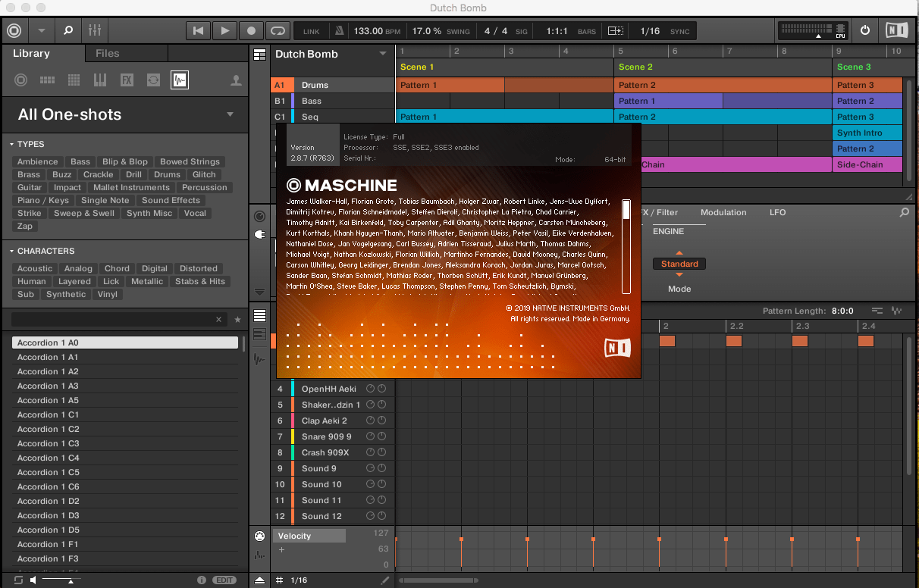This screenshot has height=588, width=919.
Task: Click the Maschine logo button in header
Action: tap(14, 31)
